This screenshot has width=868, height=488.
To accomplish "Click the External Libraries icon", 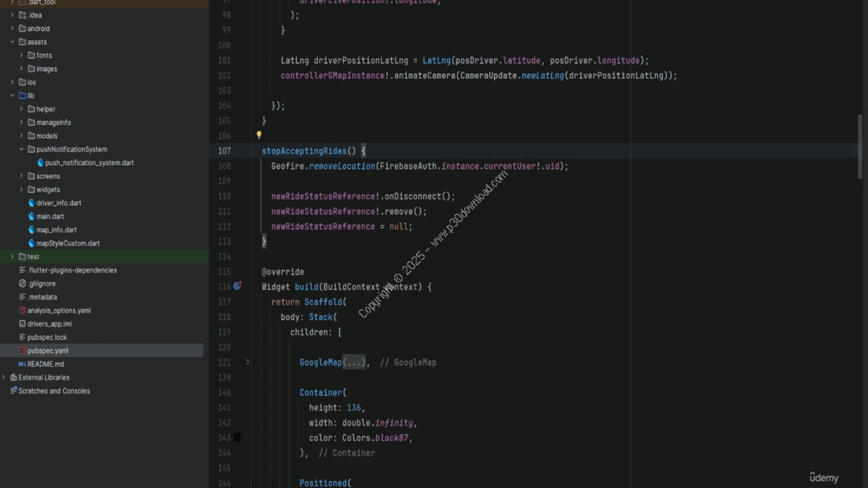I will pos(13,378).
